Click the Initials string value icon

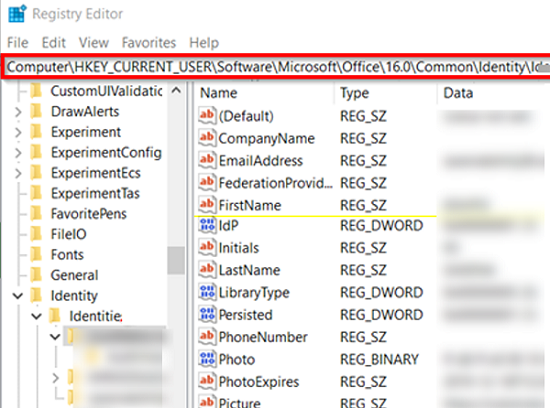[x=207, y=247]
